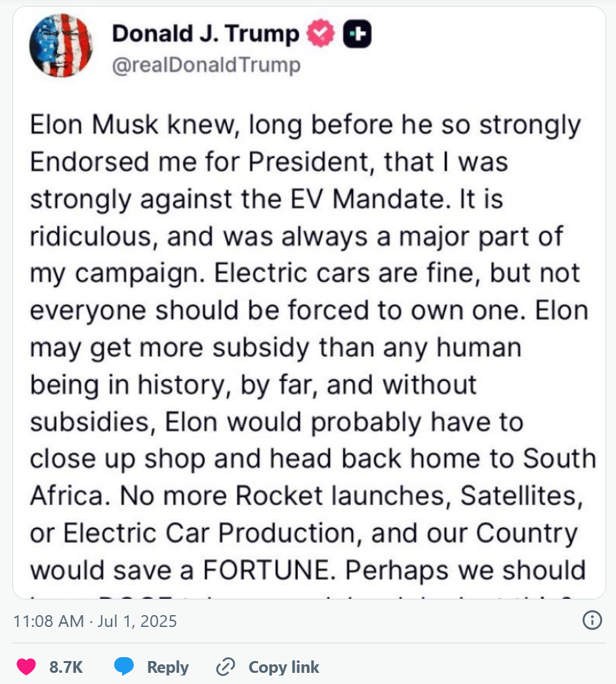Screen dimensions: 616x684
Task: Open the @realDonaldTrump handle
Action: click(207, 65)
